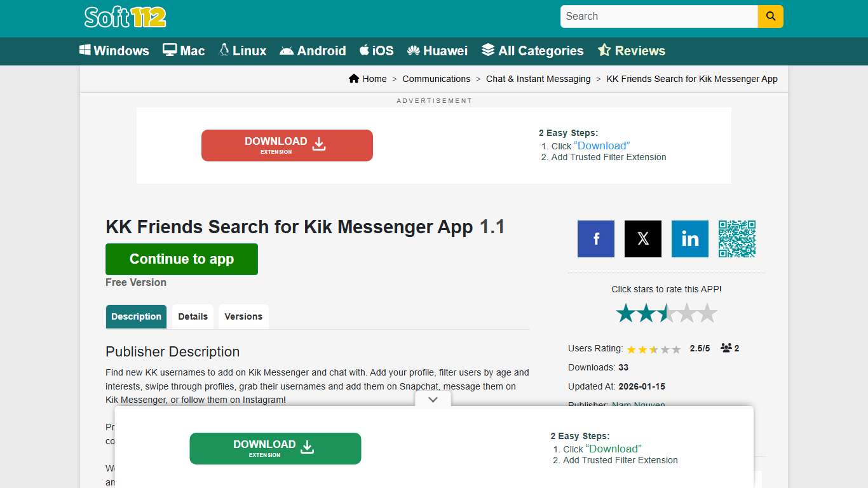This screenshot has width=868, height=488.
Task: Open the All Categories menu
Action: point(532,51)
